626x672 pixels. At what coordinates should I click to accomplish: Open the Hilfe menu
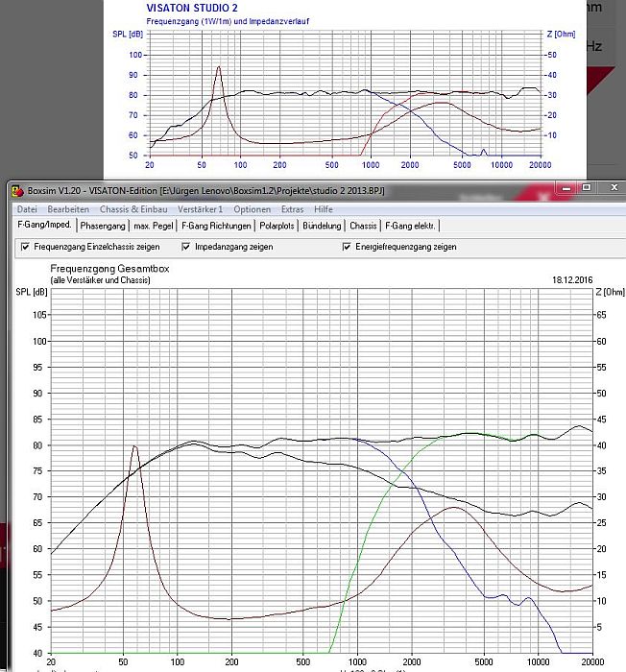[x=324, y=209]
